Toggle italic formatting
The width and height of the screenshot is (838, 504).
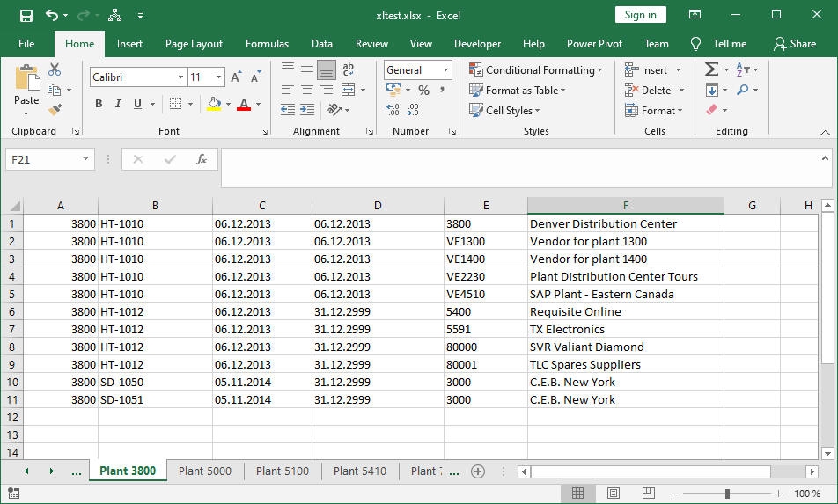point(118,104)
